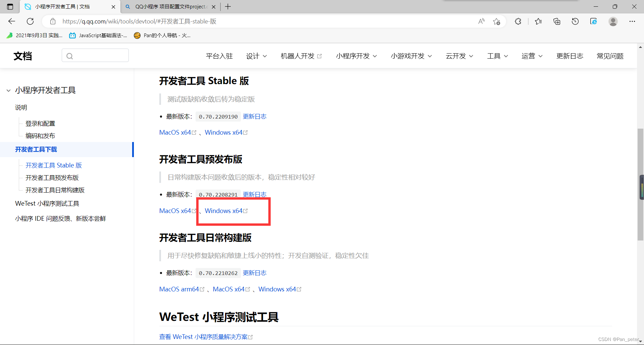
Task: Open pre-release 更新日志 link
Action: [255, 195]
